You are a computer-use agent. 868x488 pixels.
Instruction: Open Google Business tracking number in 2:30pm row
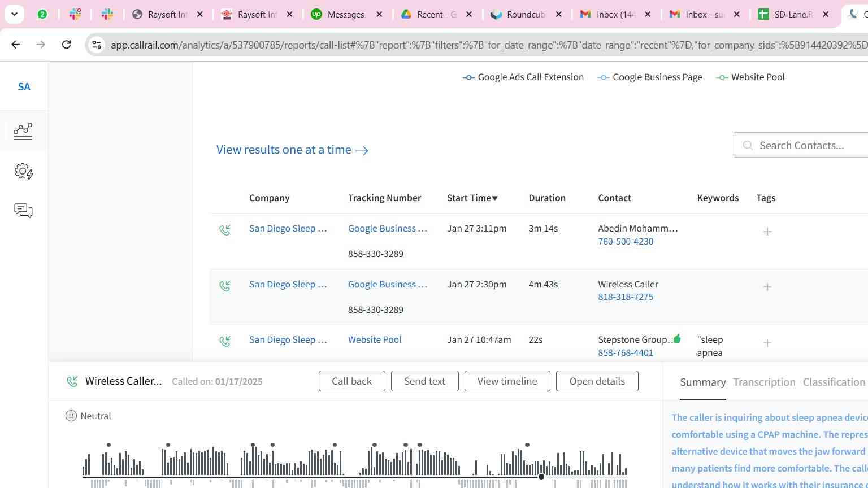coord(387,284)
